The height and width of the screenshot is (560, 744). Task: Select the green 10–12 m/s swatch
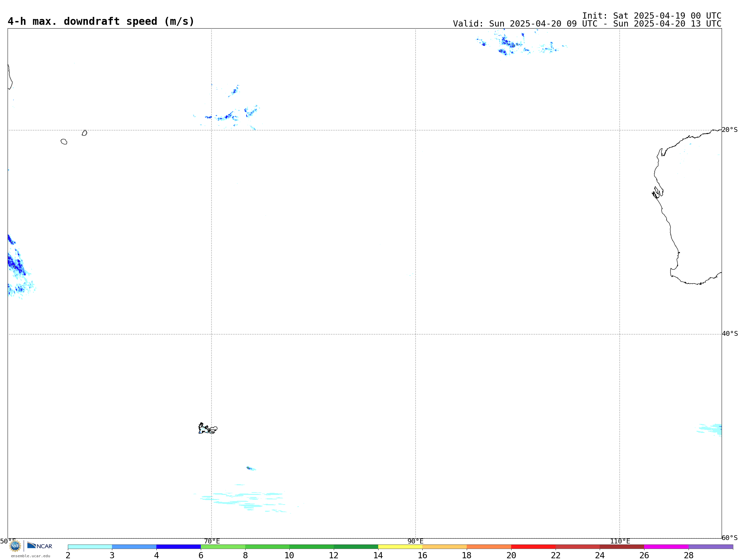tap(312, 547)
